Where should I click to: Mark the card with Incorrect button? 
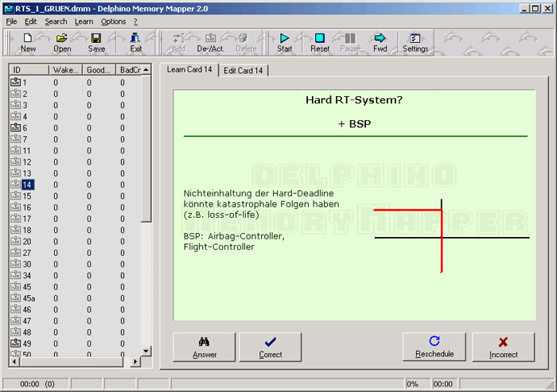[x=504, y=347]
